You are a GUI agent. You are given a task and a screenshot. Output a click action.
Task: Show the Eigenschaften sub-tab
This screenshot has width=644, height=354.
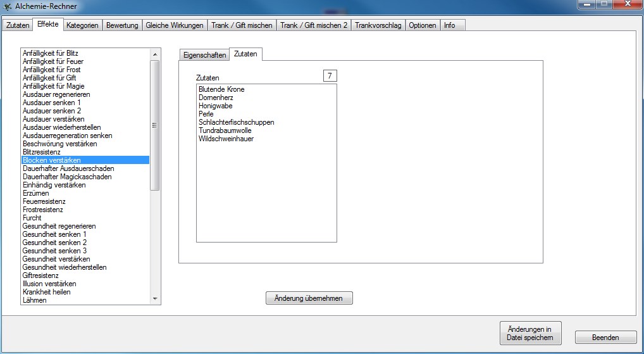[204, 55]
